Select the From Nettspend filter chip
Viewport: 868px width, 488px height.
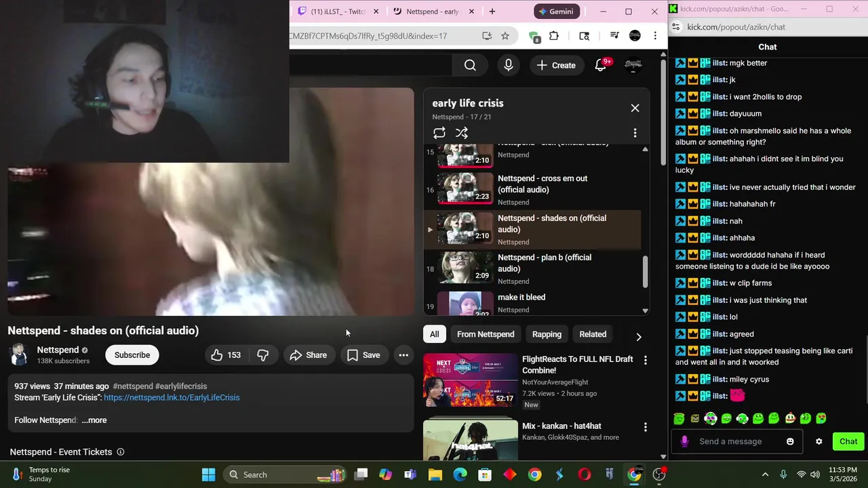click(486, 334)
